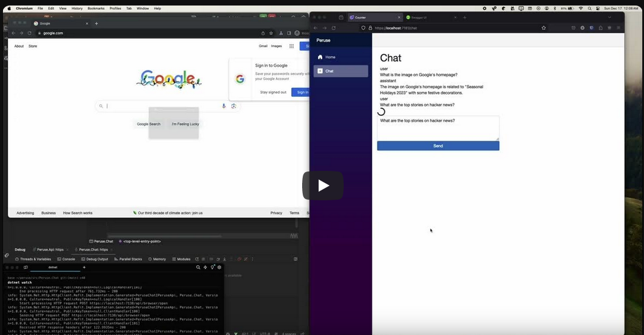
Task: Open the Images link on Google
Action: tap(276, 46)
